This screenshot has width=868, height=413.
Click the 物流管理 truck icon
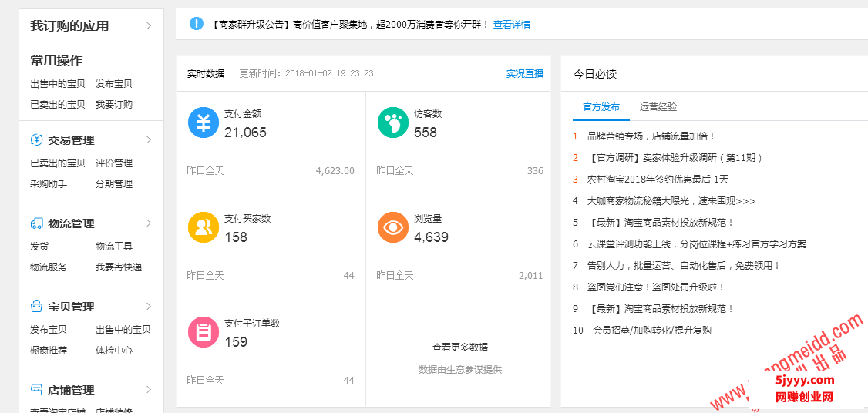tap(36, 223)
